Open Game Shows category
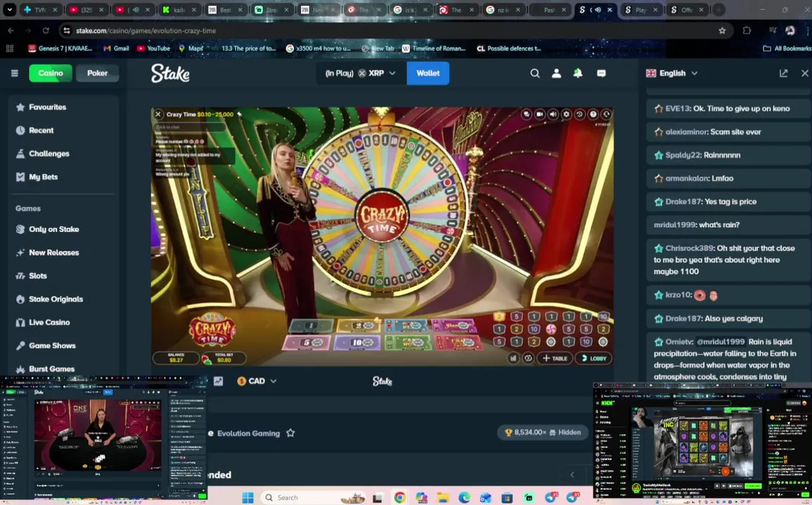Viewport: 812px width, 505px height. coord(63,346)
